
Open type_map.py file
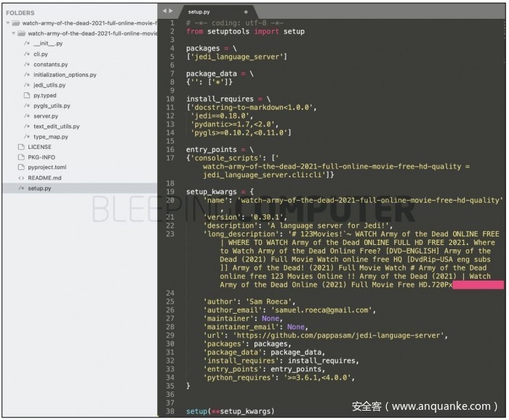tap(51, 137)
